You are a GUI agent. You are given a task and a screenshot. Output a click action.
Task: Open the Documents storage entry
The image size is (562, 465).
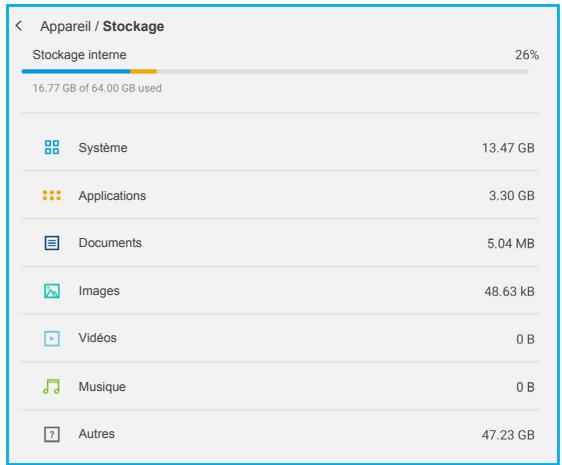[280, 243]
